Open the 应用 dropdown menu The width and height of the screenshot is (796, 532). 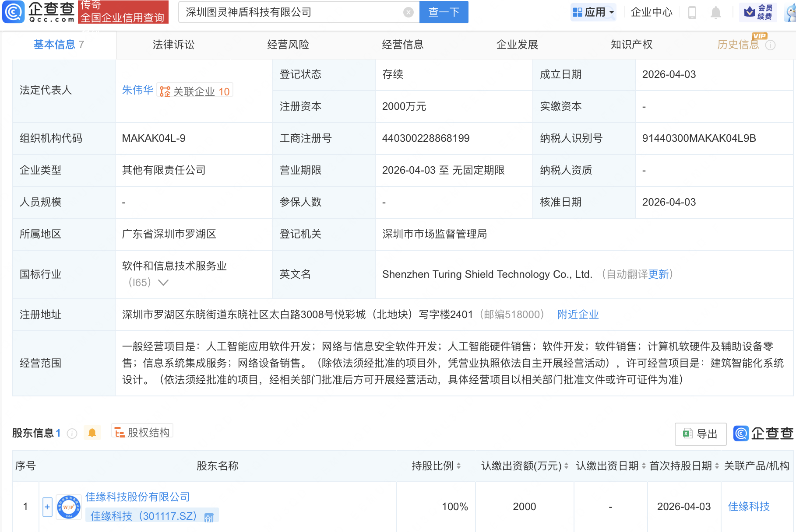click(594, 12)
